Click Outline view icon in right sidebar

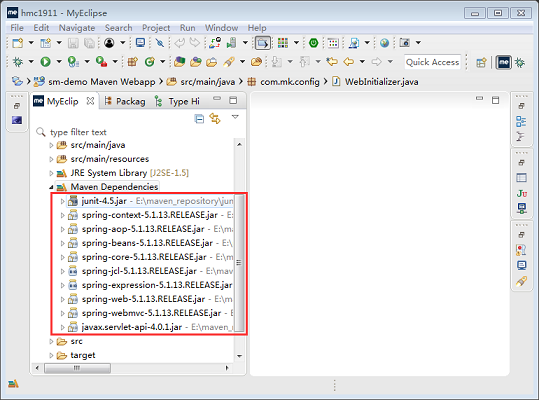[521, 121]
